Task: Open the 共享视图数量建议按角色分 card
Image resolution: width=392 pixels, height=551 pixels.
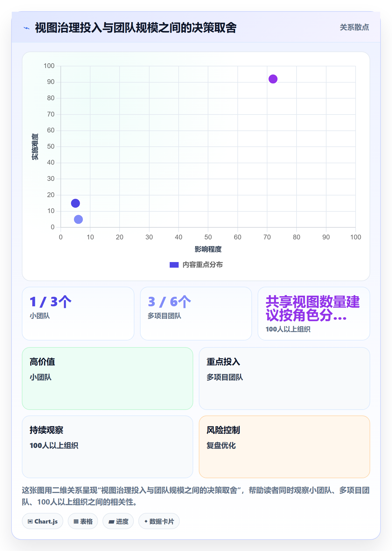Action: (314, 314)
